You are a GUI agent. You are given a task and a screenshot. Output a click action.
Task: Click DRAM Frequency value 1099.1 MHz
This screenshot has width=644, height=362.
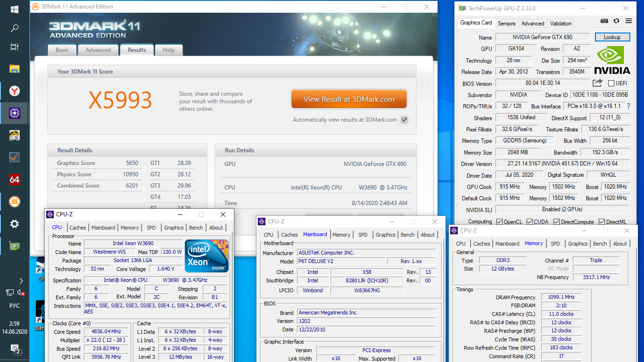coord(561,297)
